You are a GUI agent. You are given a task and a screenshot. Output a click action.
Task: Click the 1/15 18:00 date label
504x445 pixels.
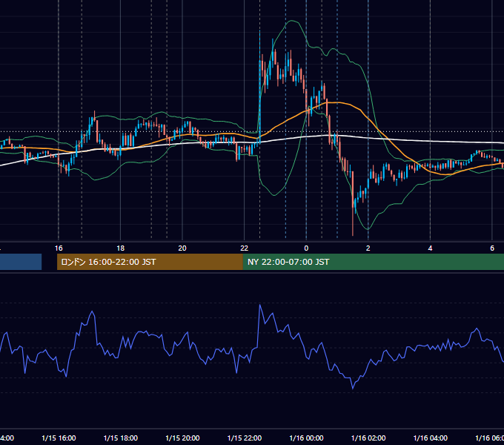click(121, 438)
